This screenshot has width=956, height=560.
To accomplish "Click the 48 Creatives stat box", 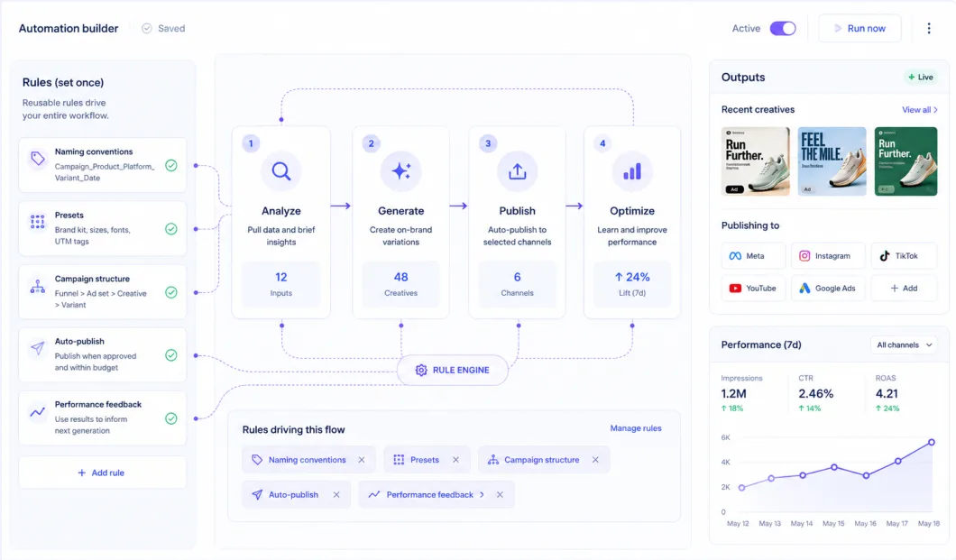I will pyautogui.click(x=400, y=284).
